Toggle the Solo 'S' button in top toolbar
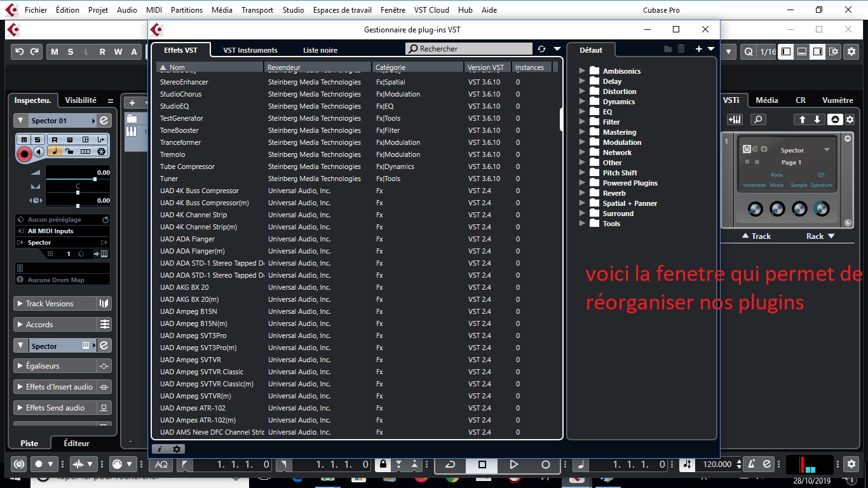Image resolution: width=868 pixels, height=488 pixels. pyautogui.click(x=71, y=52)
